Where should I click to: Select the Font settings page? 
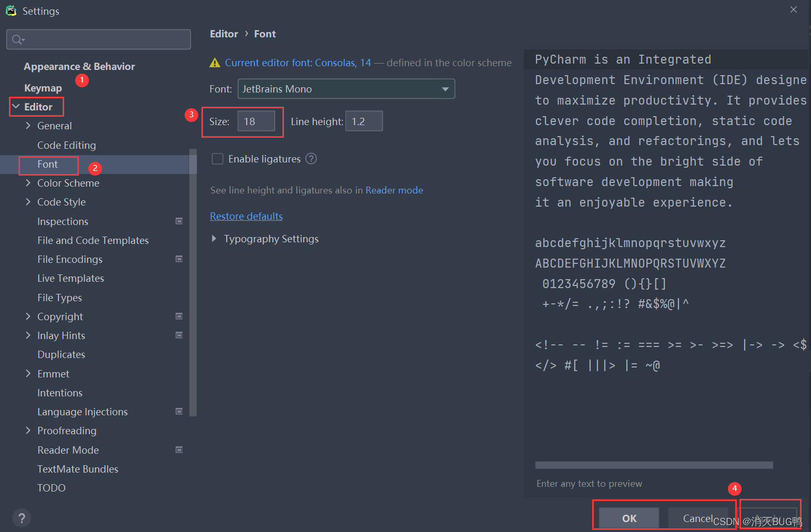[x=48, y=164]
